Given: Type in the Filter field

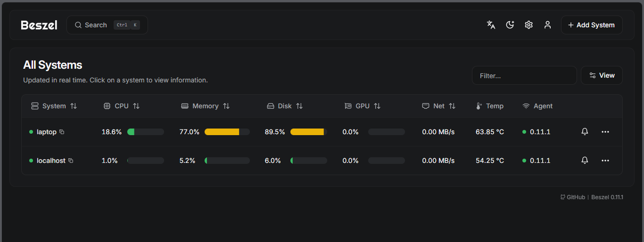Looking at the screenshot, I should point(524,75).
